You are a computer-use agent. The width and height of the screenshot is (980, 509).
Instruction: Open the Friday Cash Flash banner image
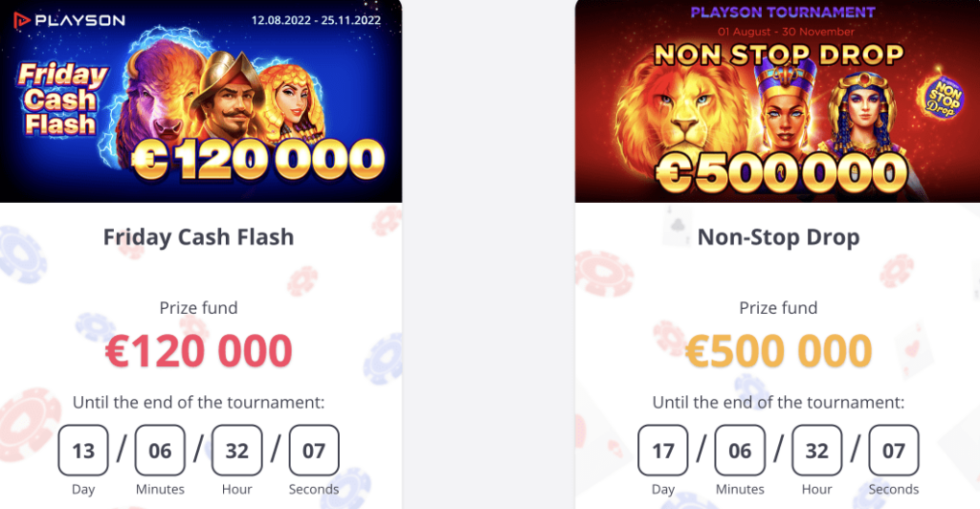click(201, 101)
